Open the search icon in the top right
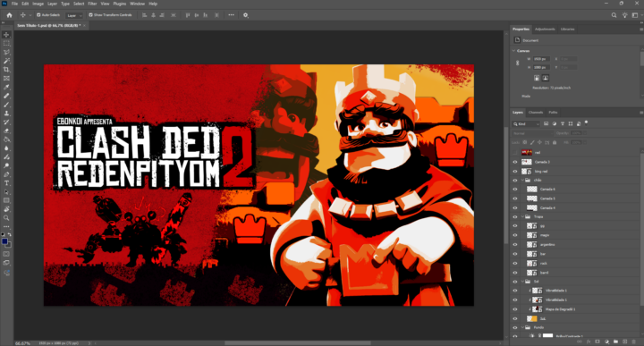Screen dimensions: 644x346 (614, 15)
